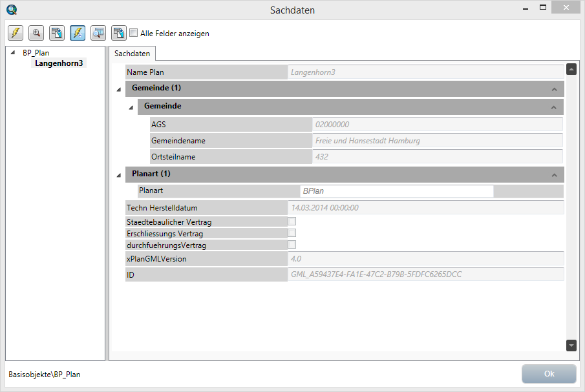Click the scrollbar down arrow
The height and width of the screenshot is (392, 585).
(571, 346)
